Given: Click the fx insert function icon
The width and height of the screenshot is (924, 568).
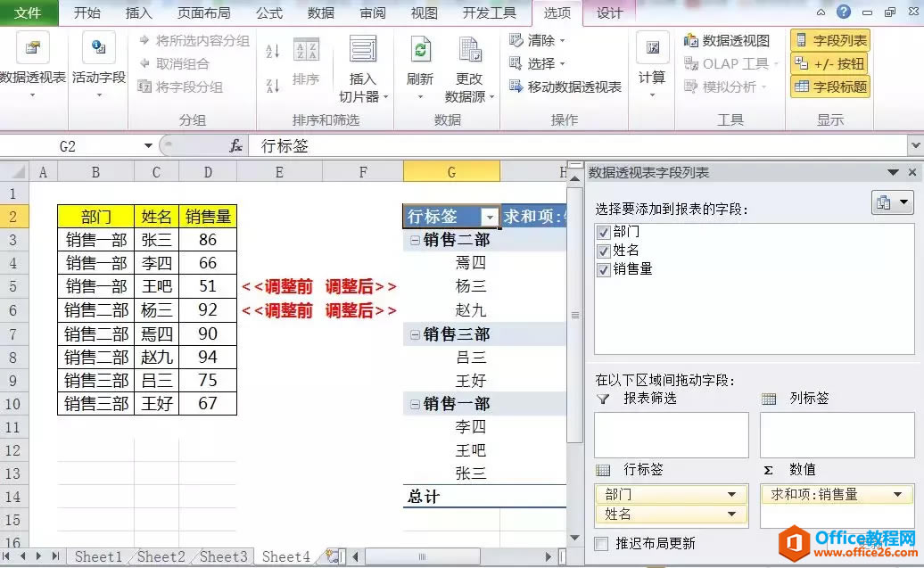Looking at the screenshot, I should click(x=235, y=145).
